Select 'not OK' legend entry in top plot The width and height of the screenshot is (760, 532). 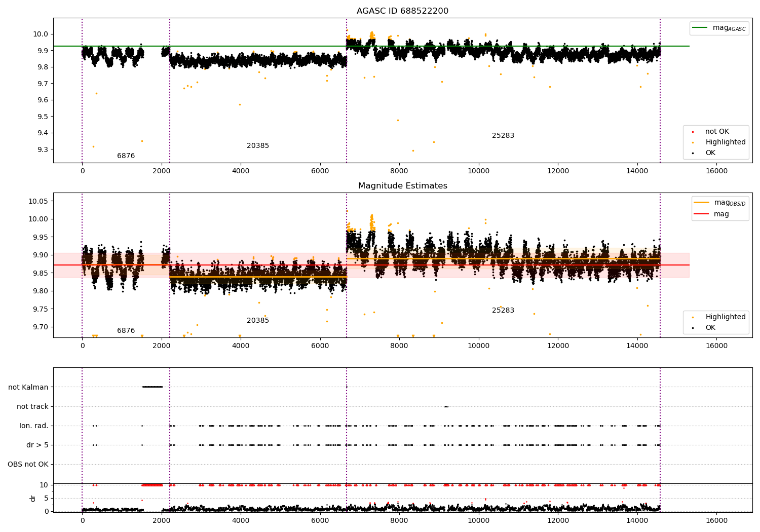(717, 131)
